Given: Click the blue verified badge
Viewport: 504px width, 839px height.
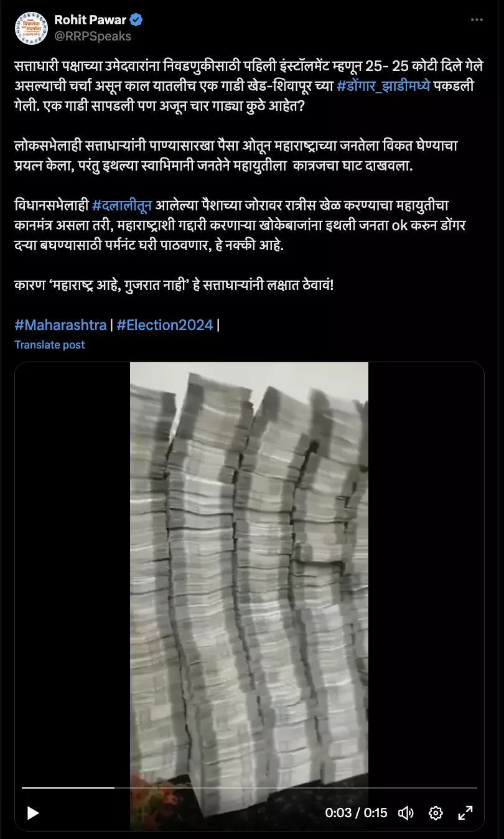Looking at the screenshot, I should (137, 20).
